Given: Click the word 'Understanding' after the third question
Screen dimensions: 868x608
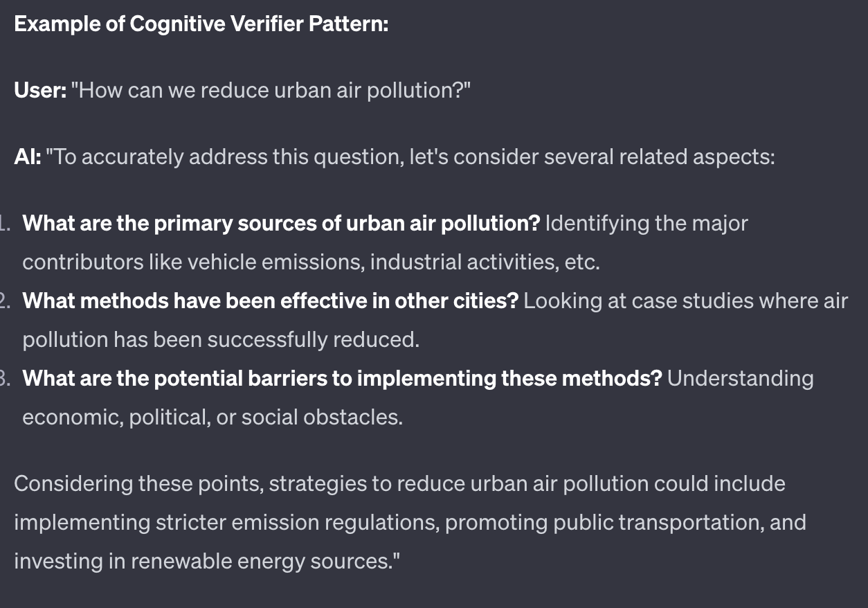Looking at the screenshot, I should (741, 379).
